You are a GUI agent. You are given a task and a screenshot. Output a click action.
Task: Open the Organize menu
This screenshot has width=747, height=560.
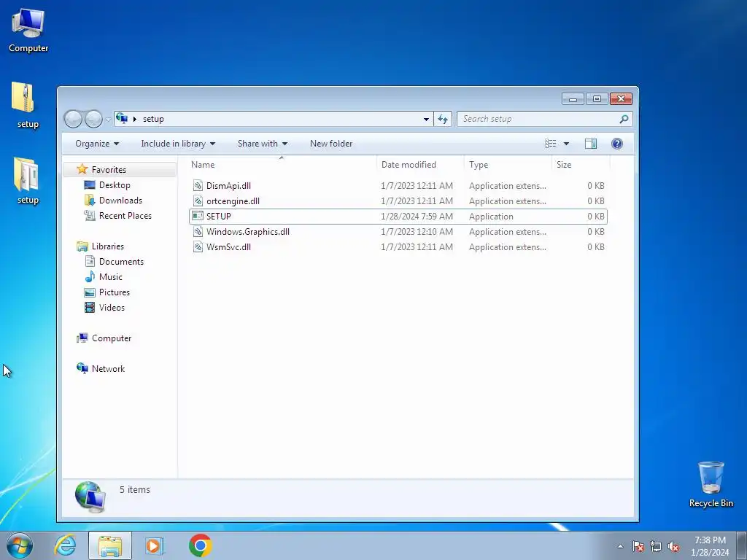97,144
